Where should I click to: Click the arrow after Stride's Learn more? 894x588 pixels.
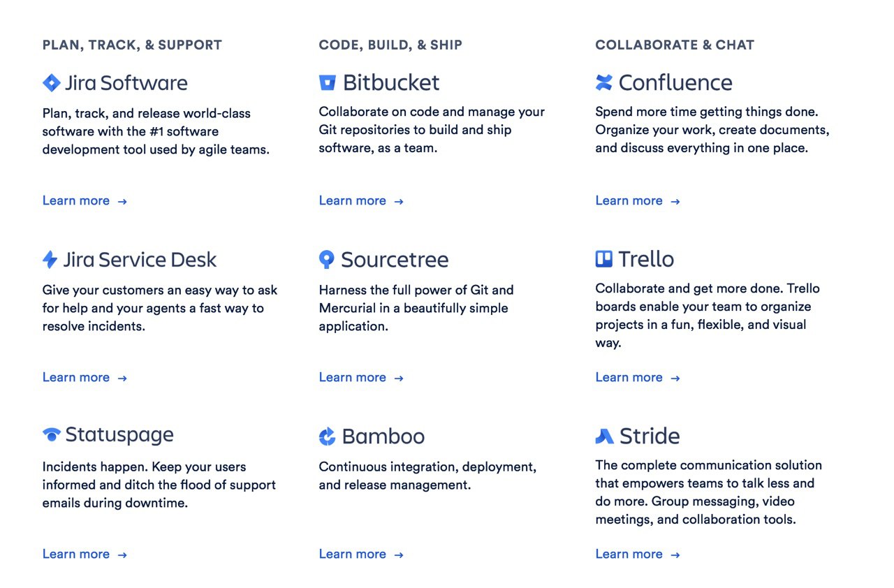click(675, 555)
